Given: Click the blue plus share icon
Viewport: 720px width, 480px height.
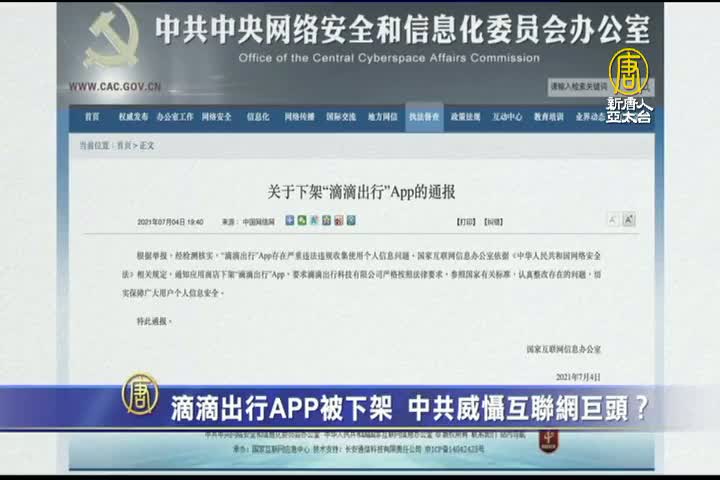Looking at the screenshot, I should 290,220.
